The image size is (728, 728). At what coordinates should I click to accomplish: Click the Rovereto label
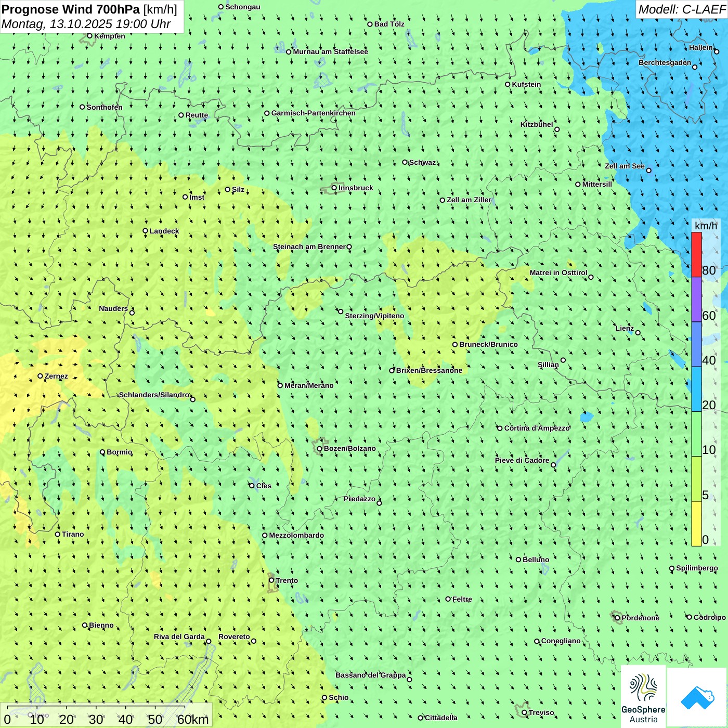coord(234,636)
